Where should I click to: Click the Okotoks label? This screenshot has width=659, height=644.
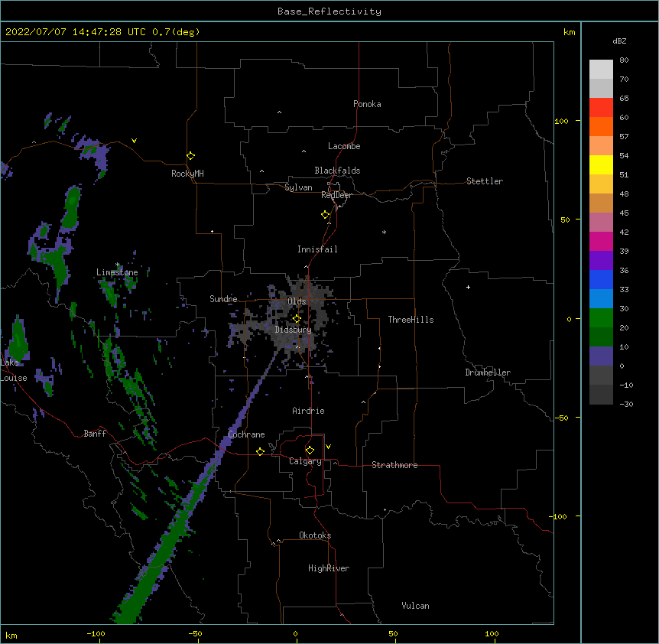(315, 535)
